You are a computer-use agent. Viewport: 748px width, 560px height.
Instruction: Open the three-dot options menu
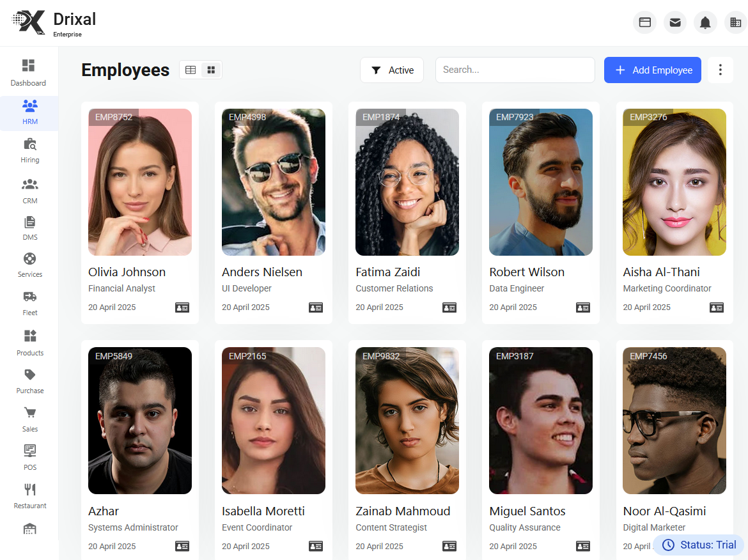(x=721, y=70)
